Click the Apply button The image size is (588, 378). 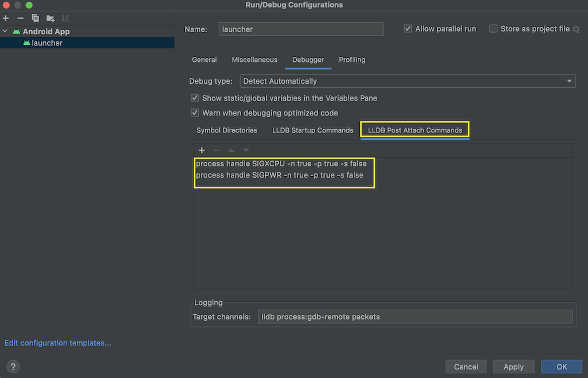513,367
